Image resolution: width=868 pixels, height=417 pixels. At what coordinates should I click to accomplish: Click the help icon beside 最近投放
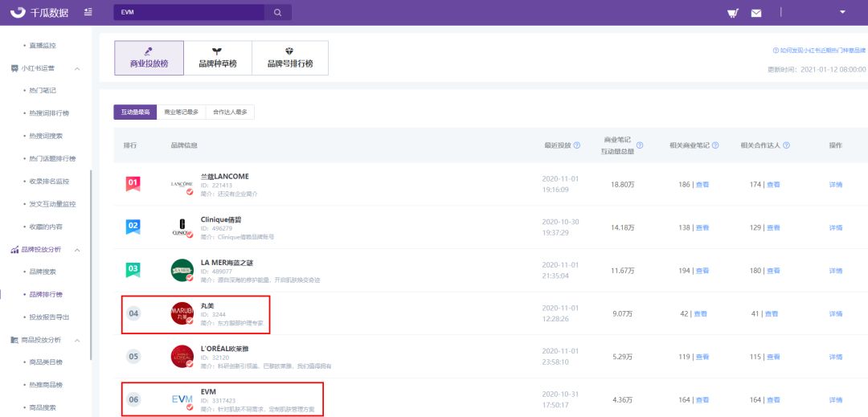577,145
